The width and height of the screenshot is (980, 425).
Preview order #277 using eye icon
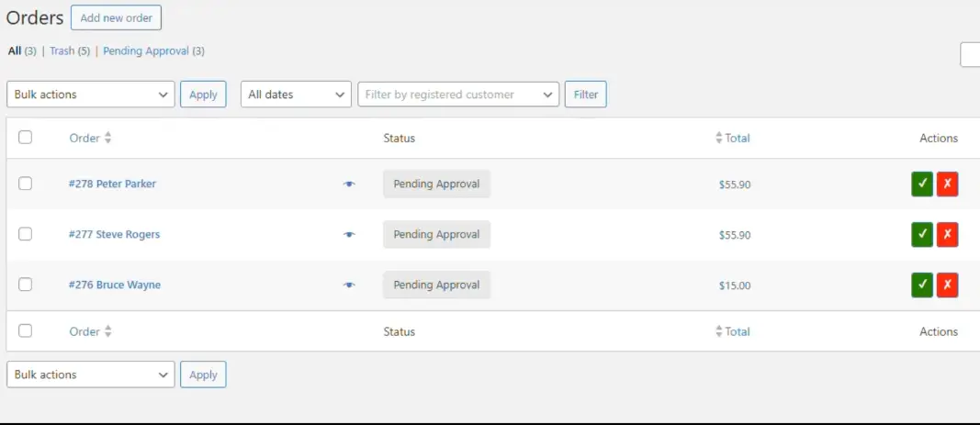(349, 235)
